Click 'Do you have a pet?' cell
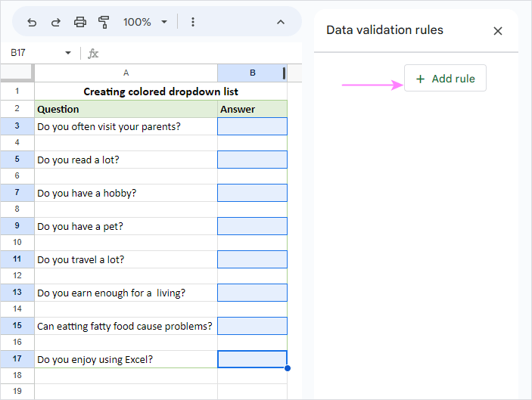This screenshot has height=400, width=532. (126, 226)
